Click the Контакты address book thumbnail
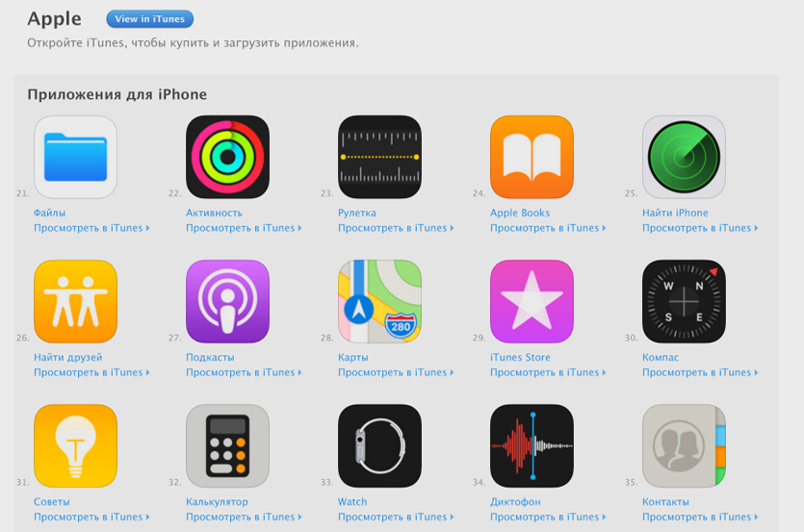Image resolution: width=804 pixels, height=532 pixels. point(684,445)
